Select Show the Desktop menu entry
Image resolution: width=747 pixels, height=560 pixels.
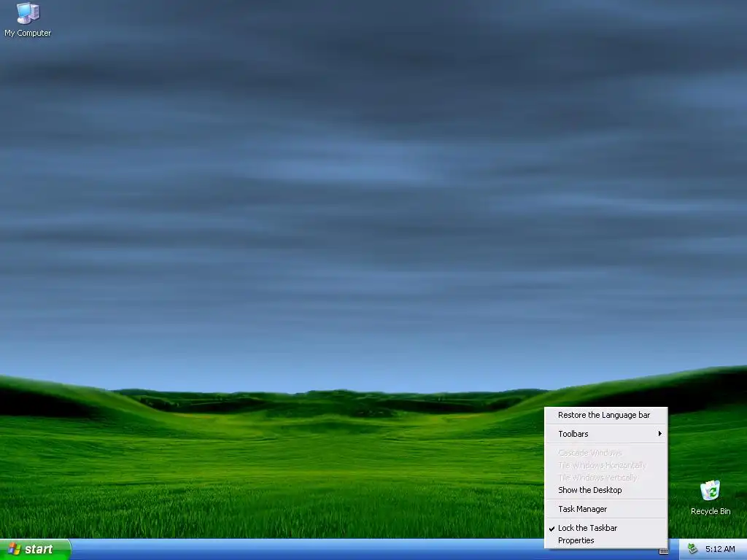click(x=606, y=490)
